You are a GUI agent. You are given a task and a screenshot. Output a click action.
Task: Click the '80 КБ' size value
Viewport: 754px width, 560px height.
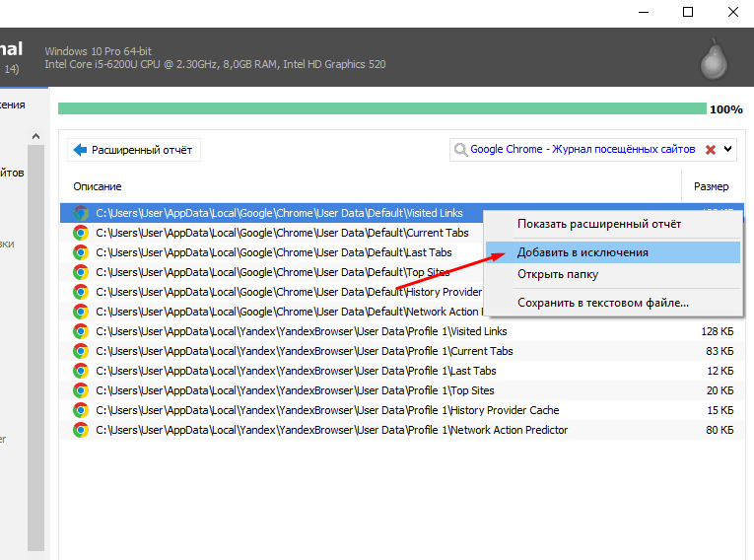point(720,430)
